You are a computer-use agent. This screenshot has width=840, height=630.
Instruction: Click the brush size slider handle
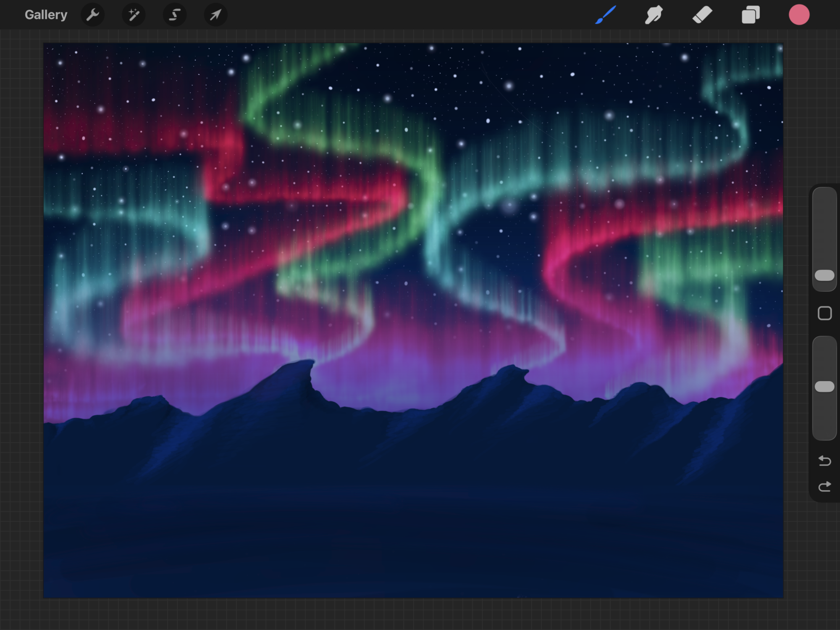824,276
